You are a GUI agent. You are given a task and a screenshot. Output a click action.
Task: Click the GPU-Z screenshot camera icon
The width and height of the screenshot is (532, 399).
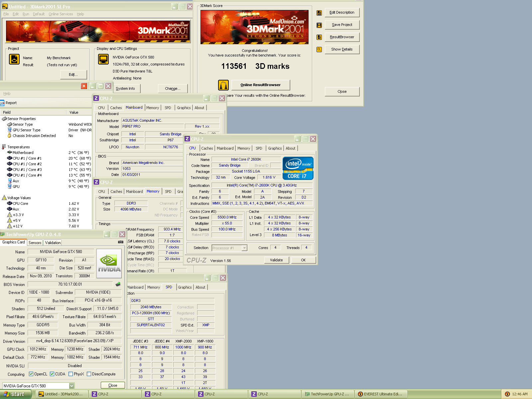pyautogui.click(x=121, y=242)
